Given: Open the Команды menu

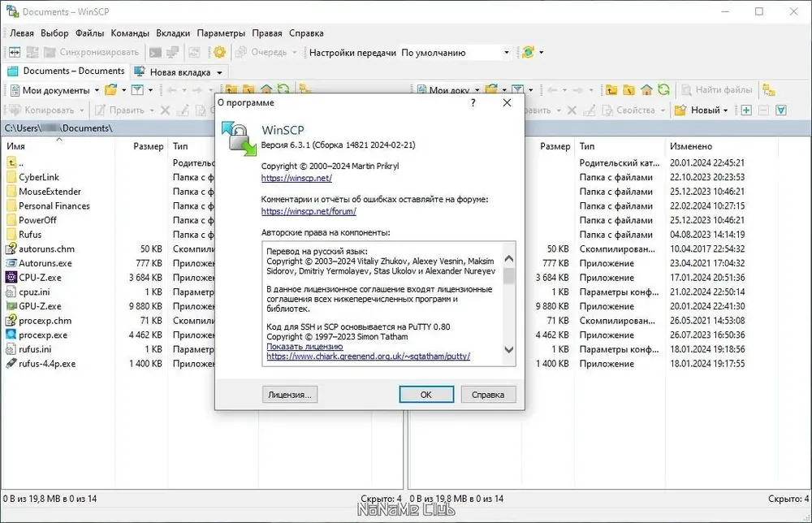Looking at the screenshot, I should (130, 33).
